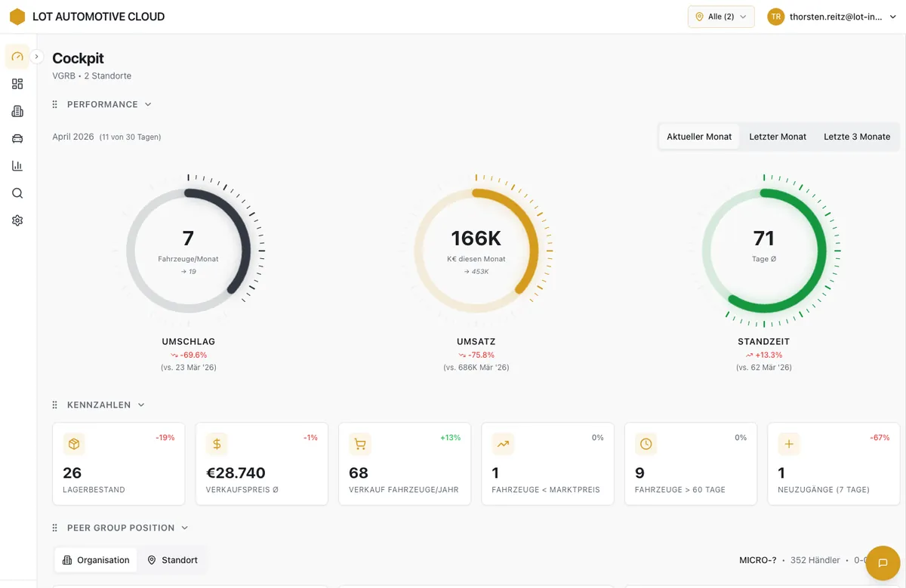Click the LOT Automotive Cloud hexagon logo
The height and width of the screenshot is (588, 906).
(x=17, y=17)
